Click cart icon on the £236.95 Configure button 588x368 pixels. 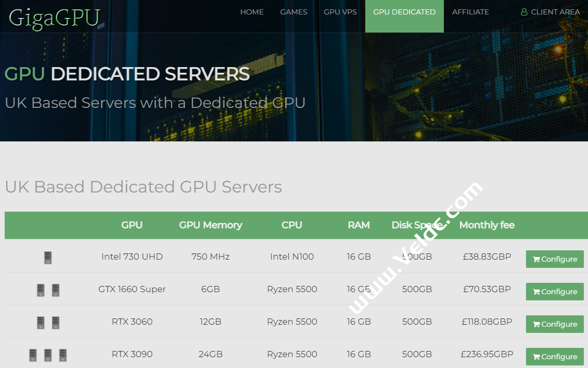tap(536, 357)
